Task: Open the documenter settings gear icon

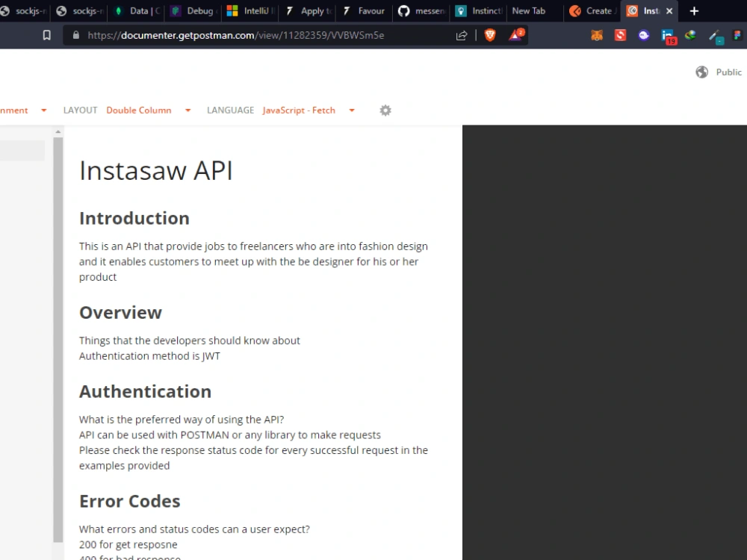Action: coord(385,110)
